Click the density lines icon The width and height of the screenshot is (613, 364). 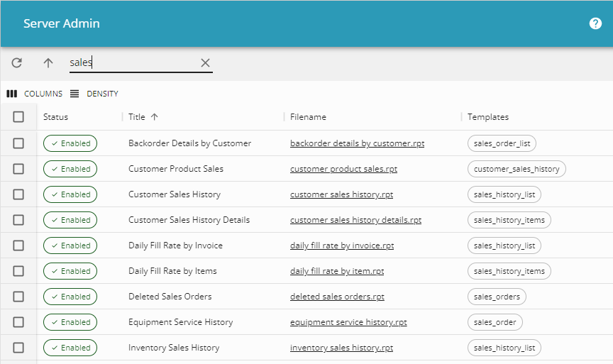coord(74,94)
